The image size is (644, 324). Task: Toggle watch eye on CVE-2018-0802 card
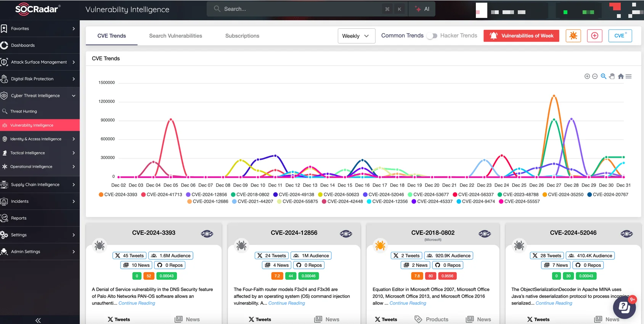485,234
